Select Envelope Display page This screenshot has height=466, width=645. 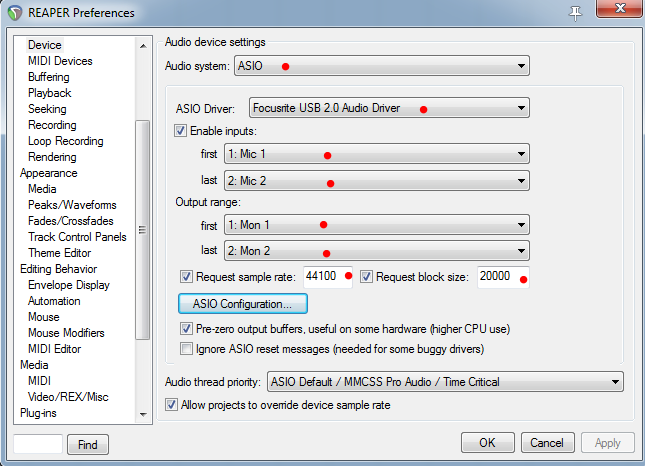tap(69, 285)
